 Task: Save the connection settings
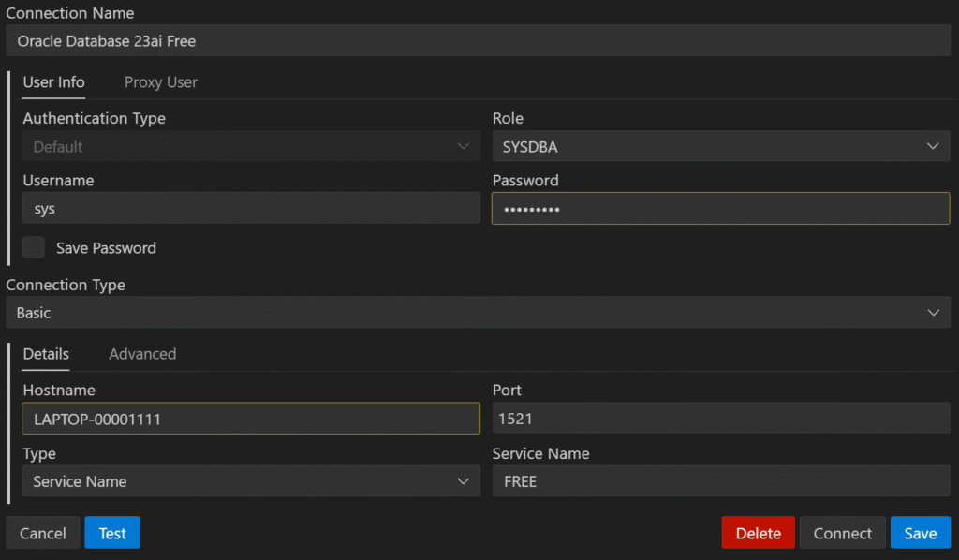pyautogui.click(x=921, y=533)
